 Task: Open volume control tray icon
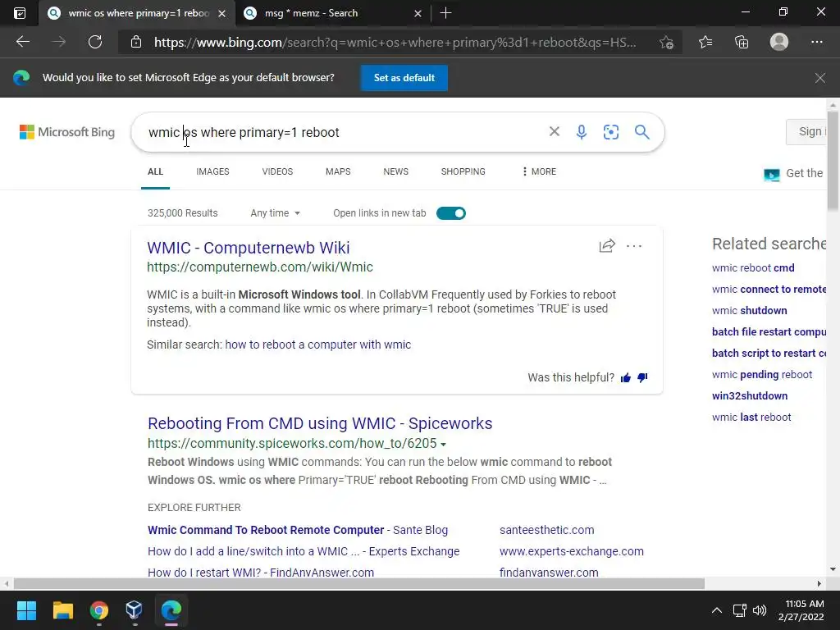click(760, 610)
